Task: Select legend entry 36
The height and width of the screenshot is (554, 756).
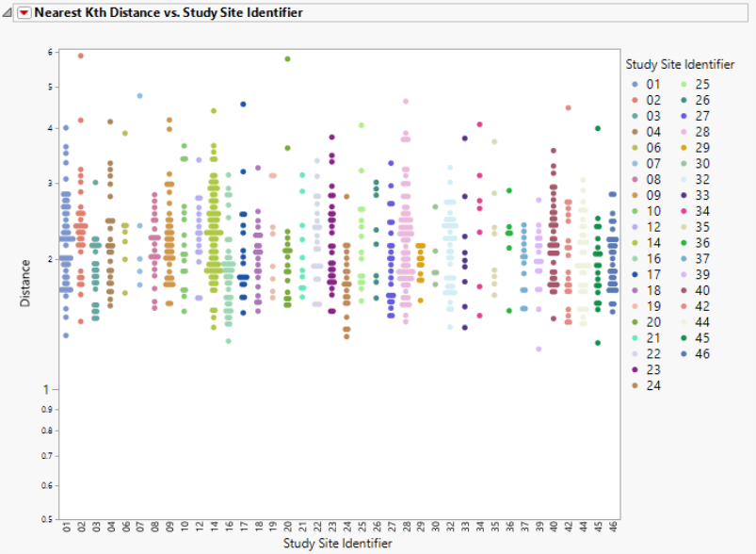Action: click(x=695, y=243)
